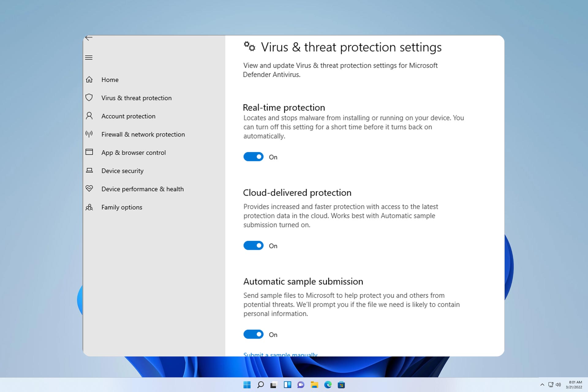Viewport: 588px width, 392px height.
Task: Select App & browser control
Action: [x=134, y=153]
